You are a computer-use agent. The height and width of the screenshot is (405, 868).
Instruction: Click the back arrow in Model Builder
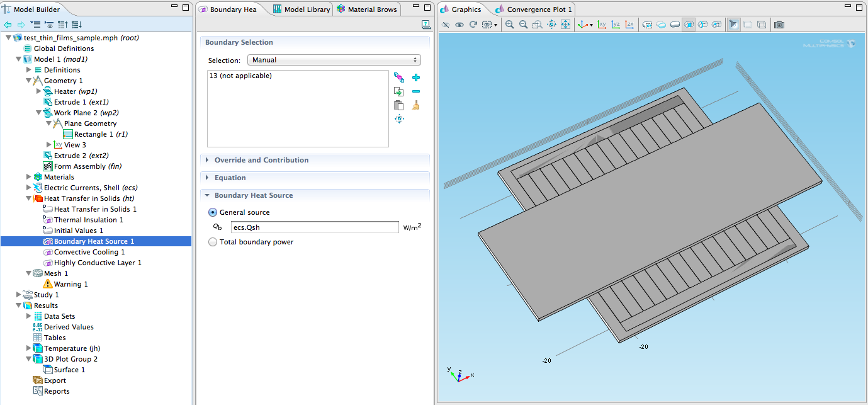pyautogui.click(x=8, y=25)
